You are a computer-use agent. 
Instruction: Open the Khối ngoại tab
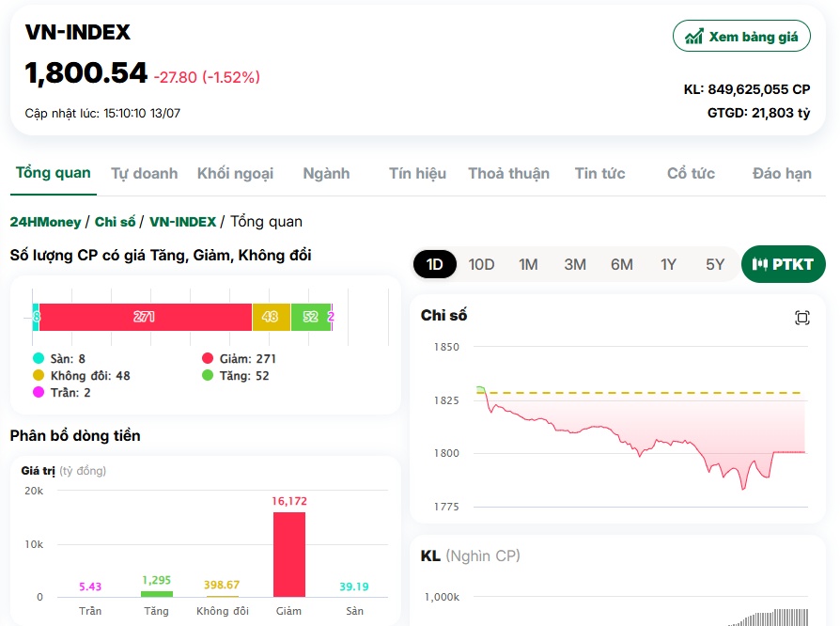point(235,174)
